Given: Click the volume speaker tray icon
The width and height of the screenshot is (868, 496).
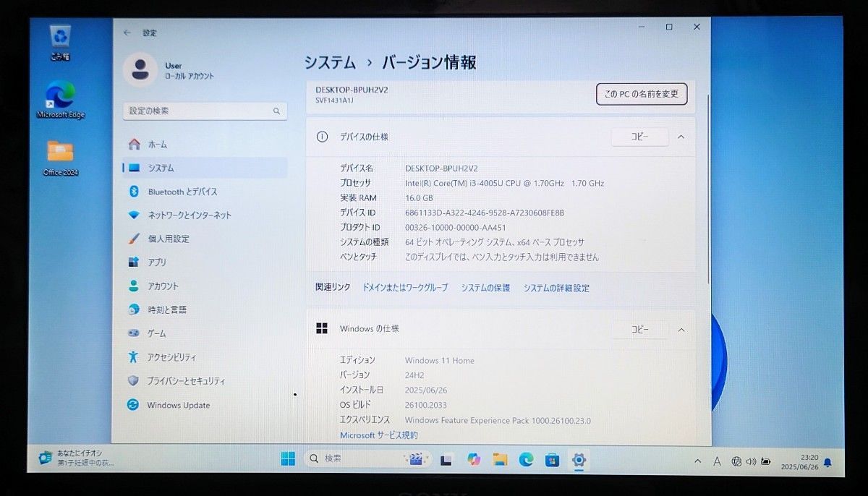Looking at the screenshot, I should (x=752, y=461).
